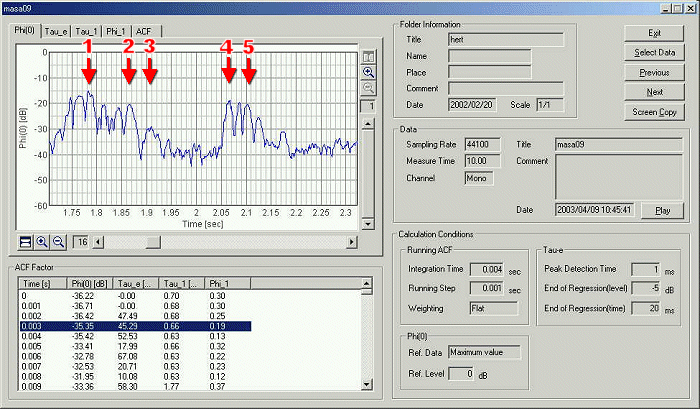700x409 pixels.
Task: Click the Channel field showing Mono
Action: (x=479, y=178)
